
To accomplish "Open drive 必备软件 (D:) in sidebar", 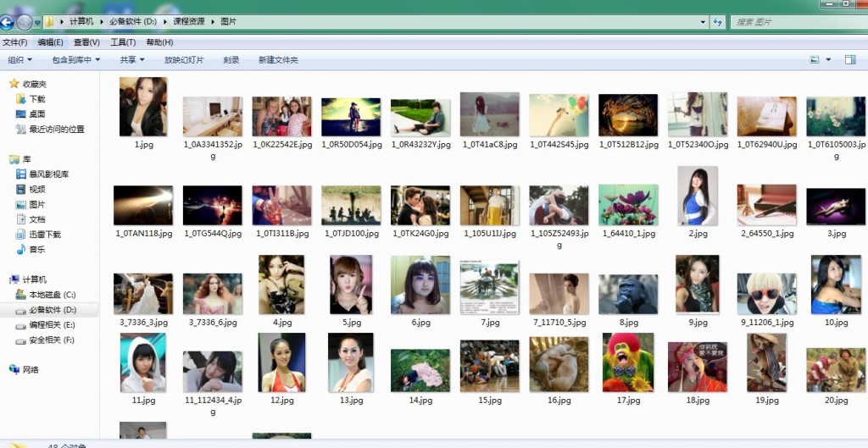I will click(46, 310).
